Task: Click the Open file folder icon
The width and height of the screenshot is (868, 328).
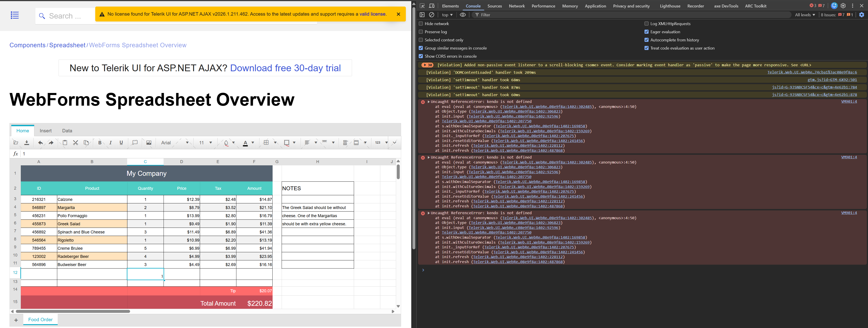Action: tap(16, 143)
